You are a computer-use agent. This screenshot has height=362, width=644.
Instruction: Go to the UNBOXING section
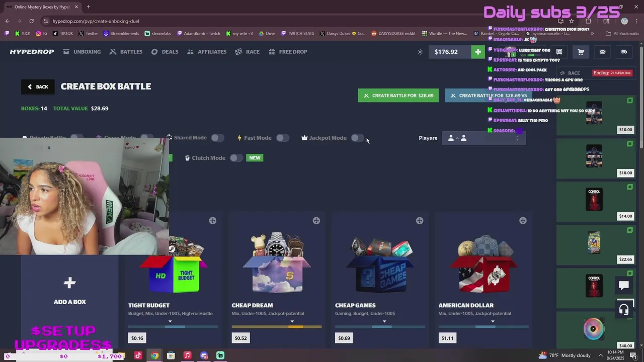[x=82, y=52]
